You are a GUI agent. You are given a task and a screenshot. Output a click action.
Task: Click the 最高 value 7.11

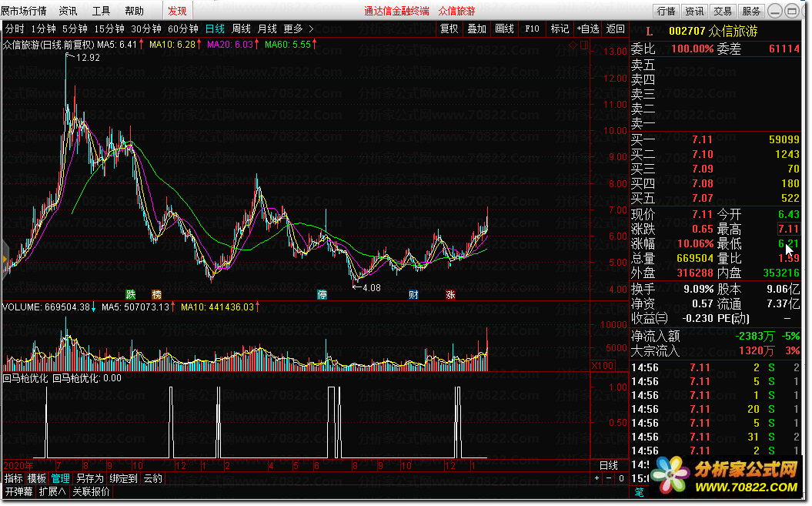click(x=788, y=229)
